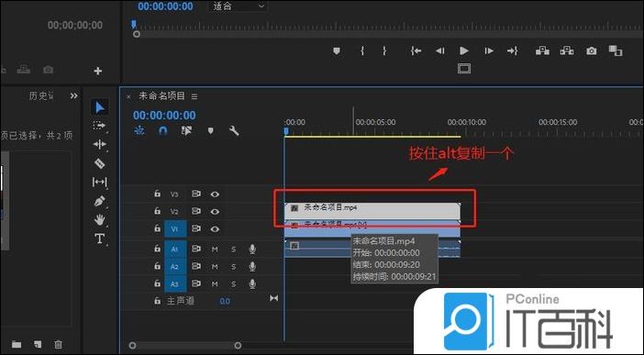Viewport: 644px width, 355px height.
Task: Click New Bin folder icon
Action: click(17, 344)
